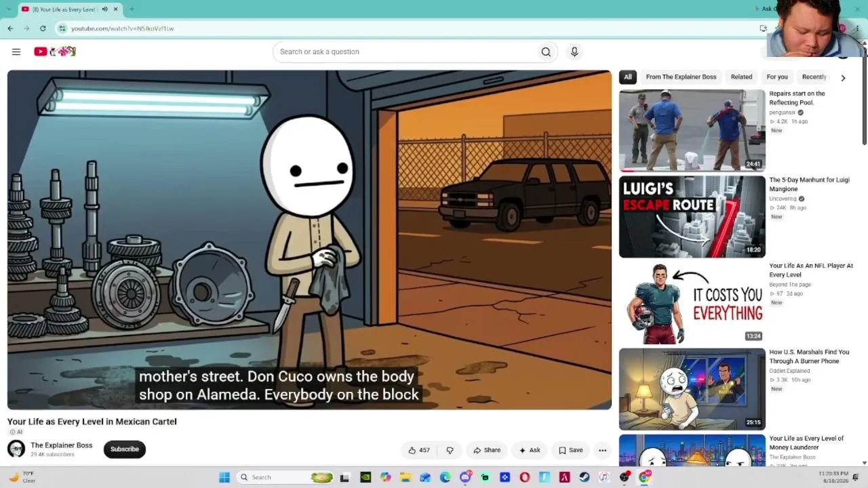Open 'Your Life as Every Level of Money Launderer'
Viewport: 868px width, 488px height.
click(806, 443)
